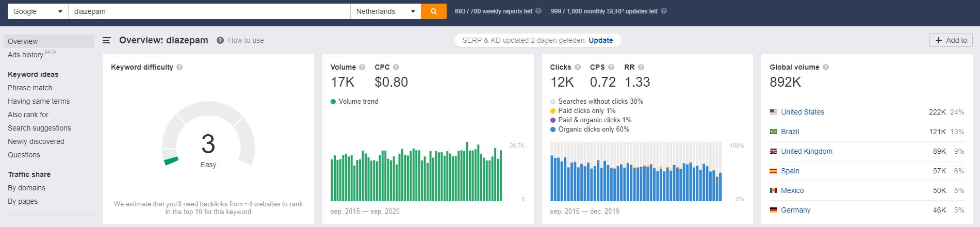980x227 pixels.
Task: Click the help icon next to CPS
Action: click(x=611, y=67)
